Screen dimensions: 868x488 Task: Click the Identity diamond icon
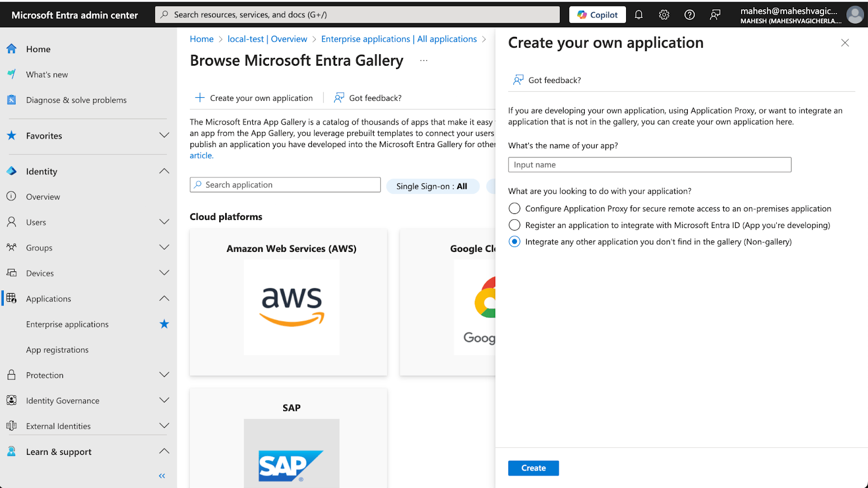pyautogui.click(x=11, y=171)
